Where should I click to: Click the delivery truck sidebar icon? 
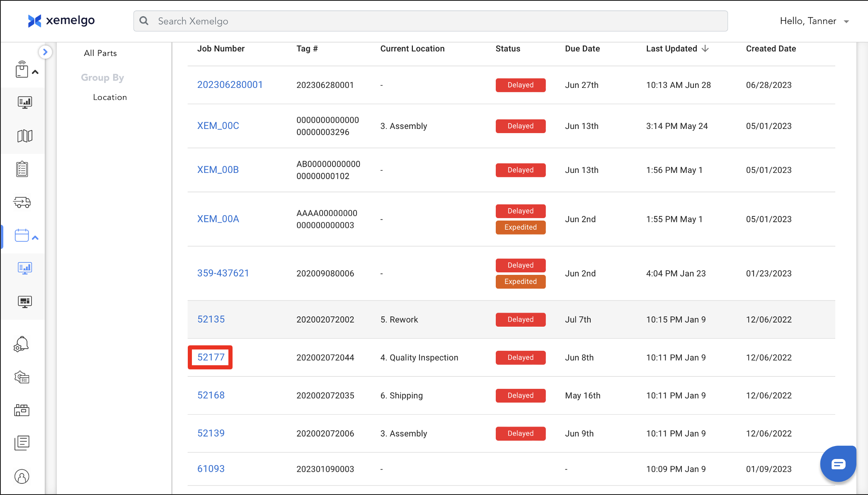point(22,202)
